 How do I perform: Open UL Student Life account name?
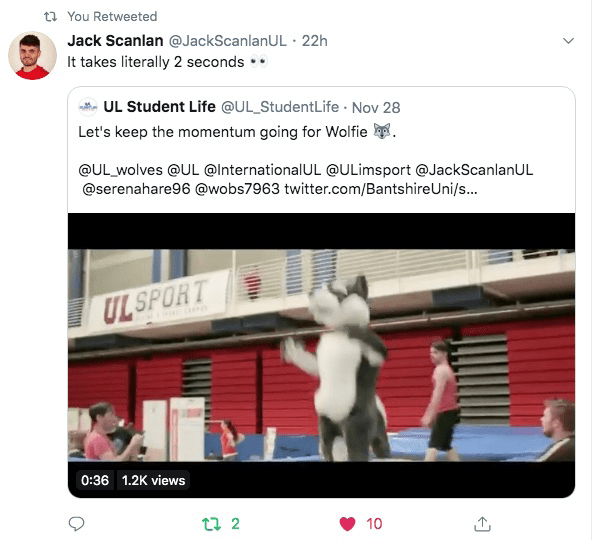(x=159, y=107)
